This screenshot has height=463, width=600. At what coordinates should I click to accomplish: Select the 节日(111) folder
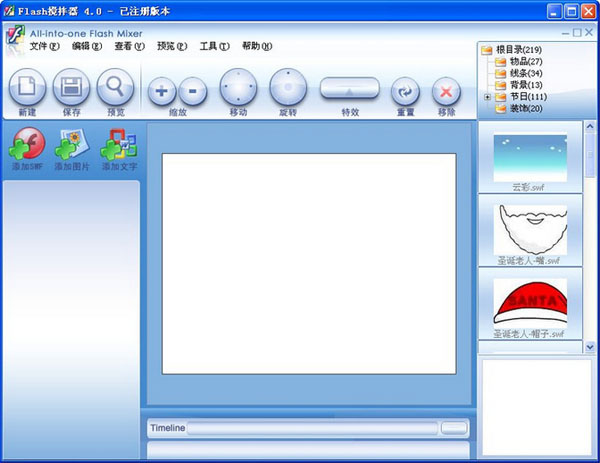pyautogui.click(x=528, y=96)
